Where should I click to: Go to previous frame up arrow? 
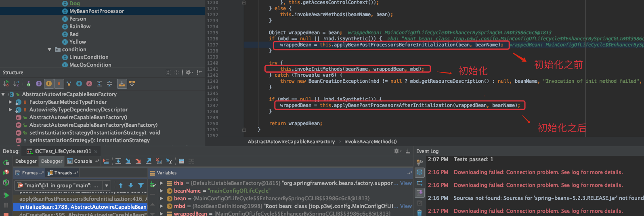click(x=121, y=186)
